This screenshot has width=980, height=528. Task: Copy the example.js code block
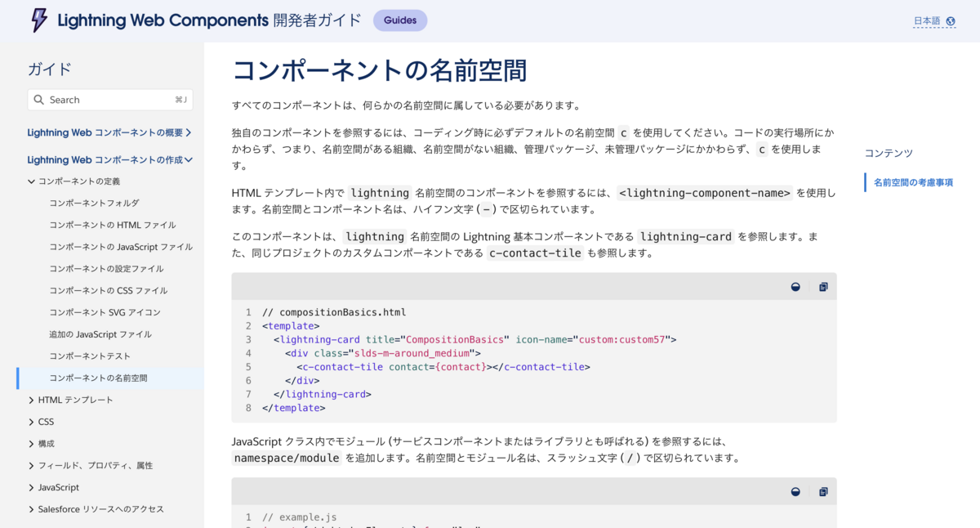pyautogui.click(x=823, y=492)
